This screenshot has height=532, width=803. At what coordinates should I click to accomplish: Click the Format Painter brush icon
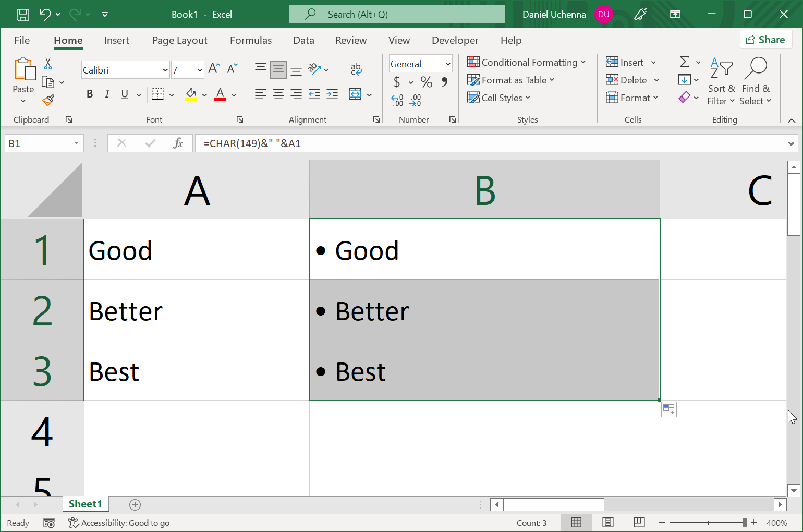tap(48, 100)
